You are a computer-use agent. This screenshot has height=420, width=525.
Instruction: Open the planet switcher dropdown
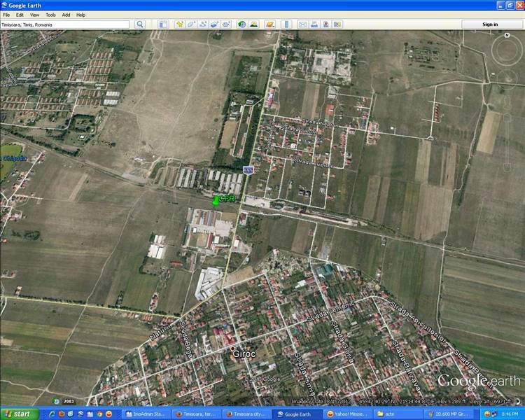point(269,24)
